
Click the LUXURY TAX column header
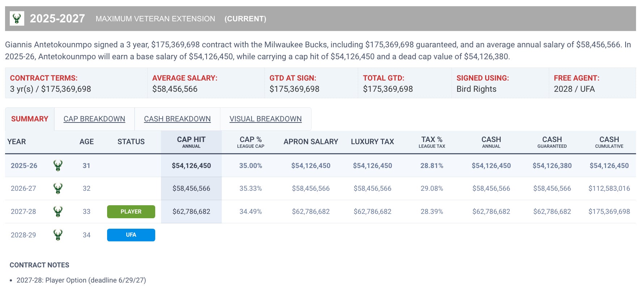pos(372,142)
